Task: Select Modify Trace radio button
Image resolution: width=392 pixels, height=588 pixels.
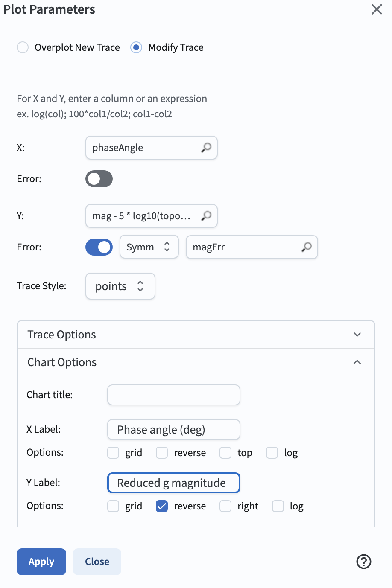Action: 136,47
